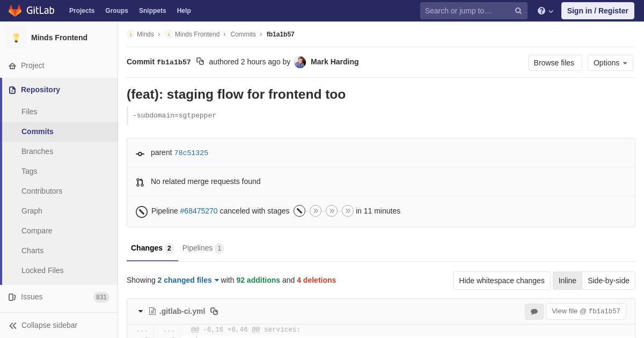This screenshot has height=338, width=644.
Task: Click the Issues icon in the sidebar
Action: pyautogui.click(x=12, y=297)
